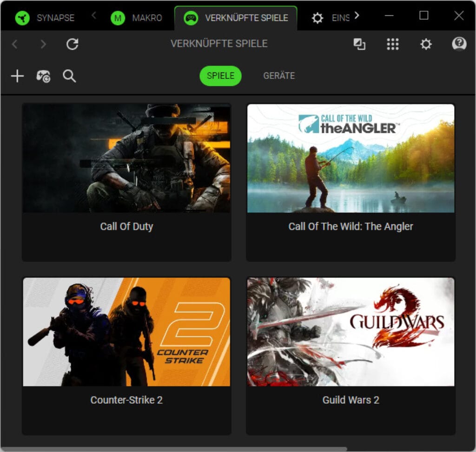The image size is (476, 452).
Task: Open the Synapse tab
Action: tap(45, 18)
